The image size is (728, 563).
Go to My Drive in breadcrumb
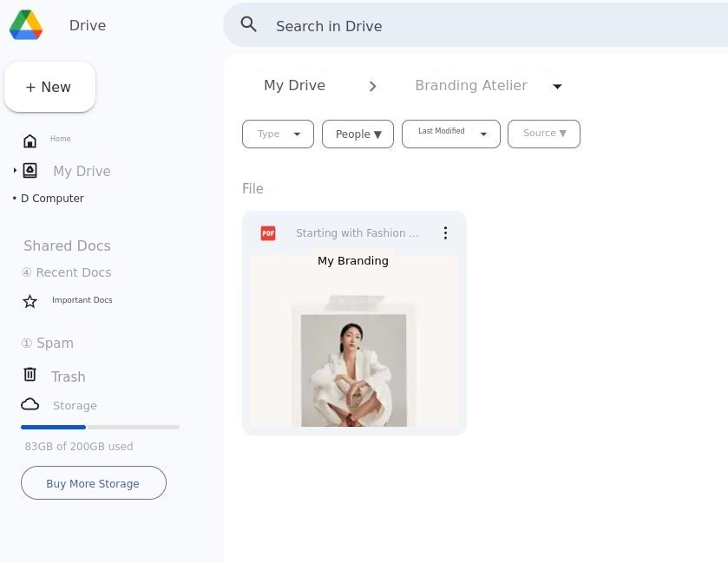(x=294, y=85)
